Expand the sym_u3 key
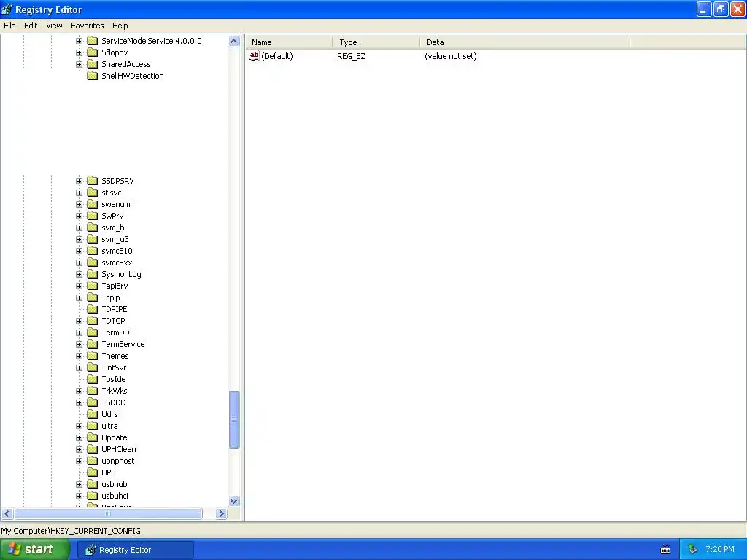Viewport: 747px width, 560px height. [x=79, y=239]
